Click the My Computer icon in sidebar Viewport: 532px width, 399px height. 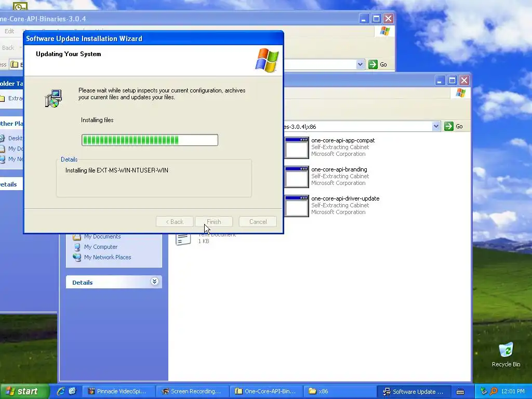point(77,247)
